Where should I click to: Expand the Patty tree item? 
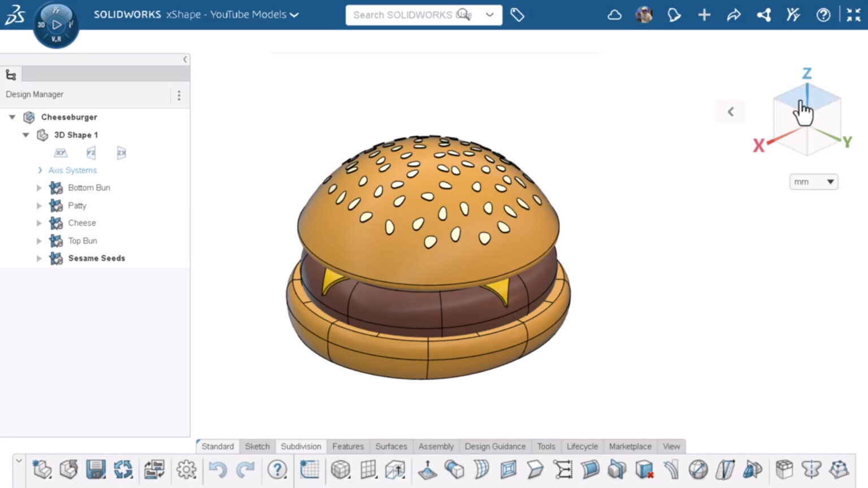click(x=39, y=206)
